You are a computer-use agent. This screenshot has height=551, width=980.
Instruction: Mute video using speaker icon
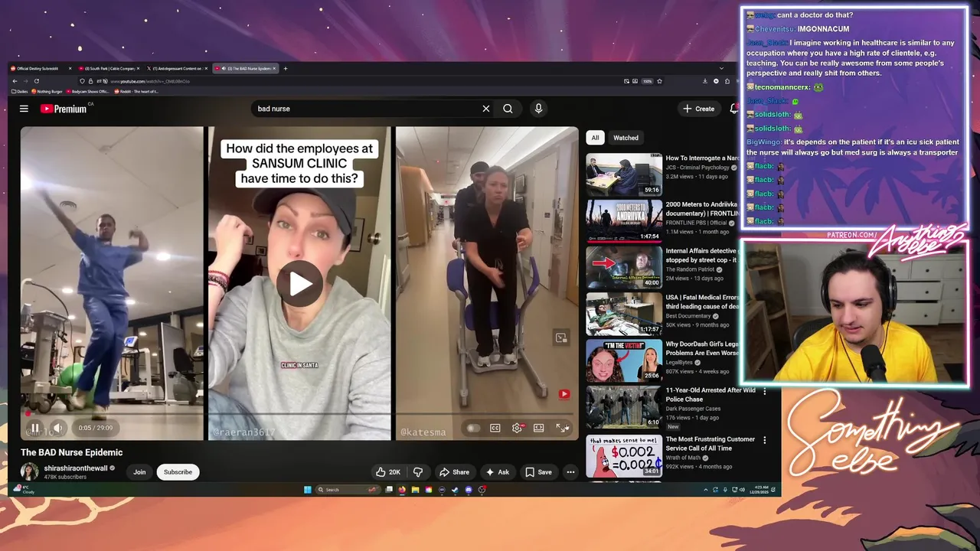pos(58,428)
